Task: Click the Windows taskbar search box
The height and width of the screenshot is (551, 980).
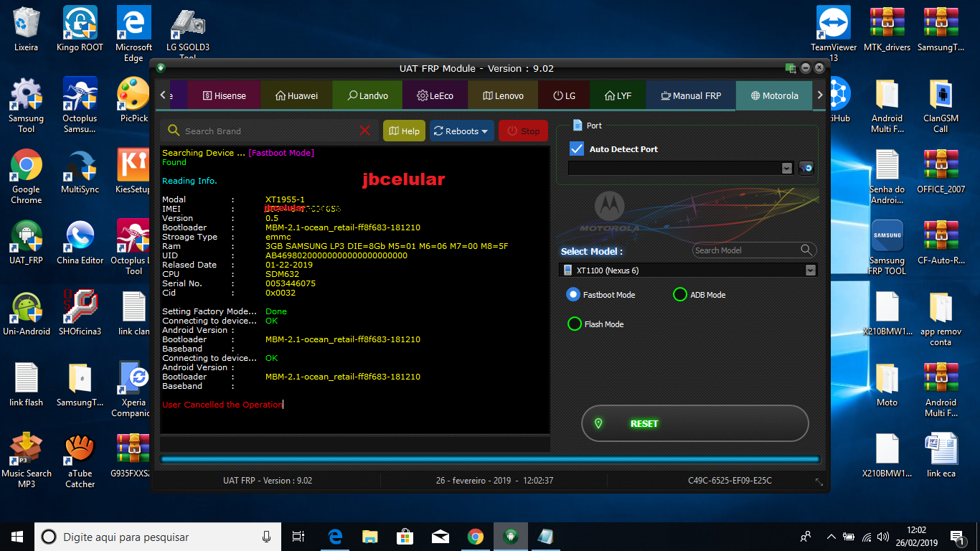Action: point(158,537)
